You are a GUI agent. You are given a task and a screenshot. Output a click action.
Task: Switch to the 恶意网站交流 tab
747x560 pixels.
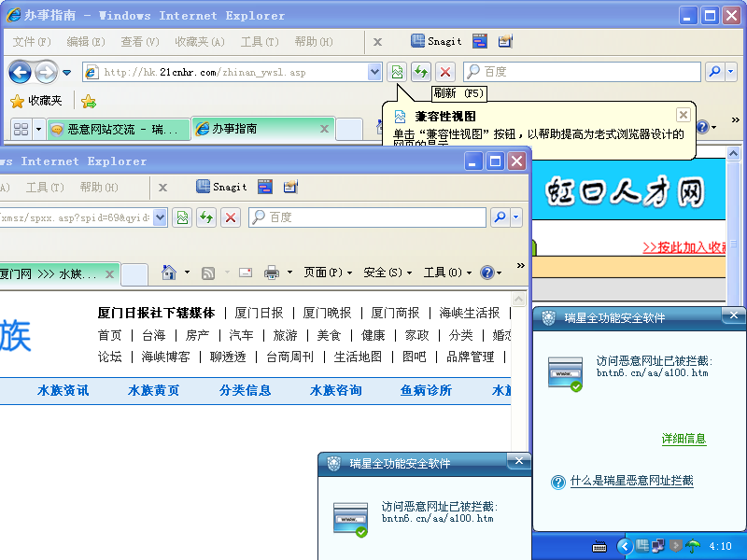click(x=119, y=130)
